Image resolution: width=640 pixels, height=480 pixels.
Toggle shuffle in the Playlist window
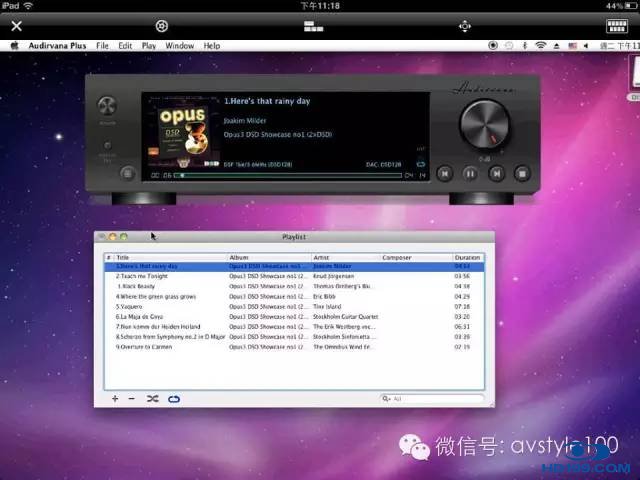point(153,399)
